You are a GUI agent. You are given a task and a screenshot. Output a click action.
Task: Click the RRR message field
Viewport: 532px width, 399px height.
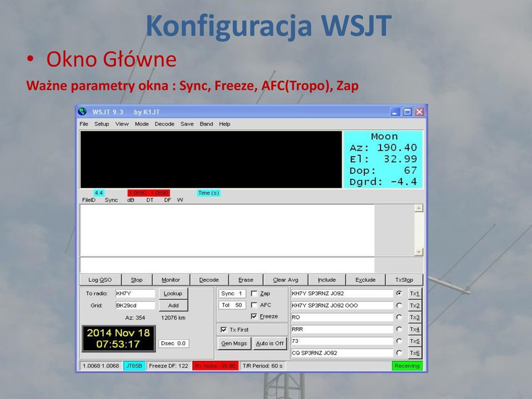click(x=342, y=329)
